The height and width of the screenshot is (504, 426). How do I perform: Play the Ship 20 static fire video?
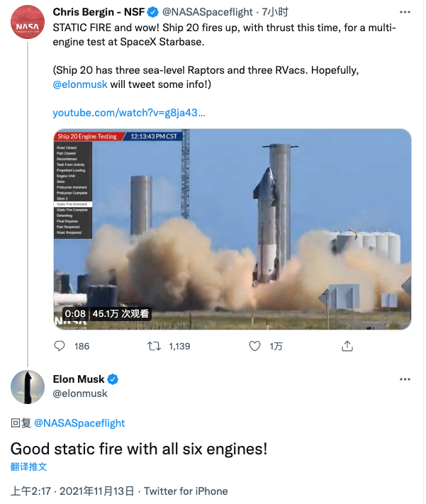(232, 229)
